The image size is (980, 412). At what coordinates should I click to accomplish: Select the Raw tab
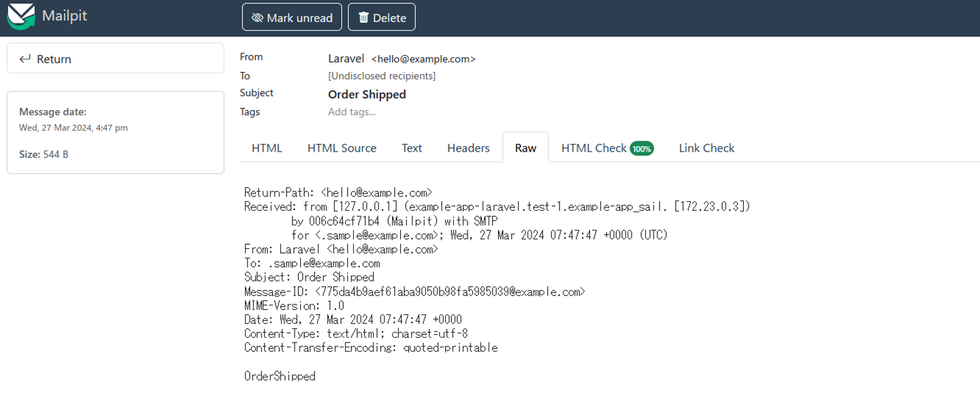(525, 148)
